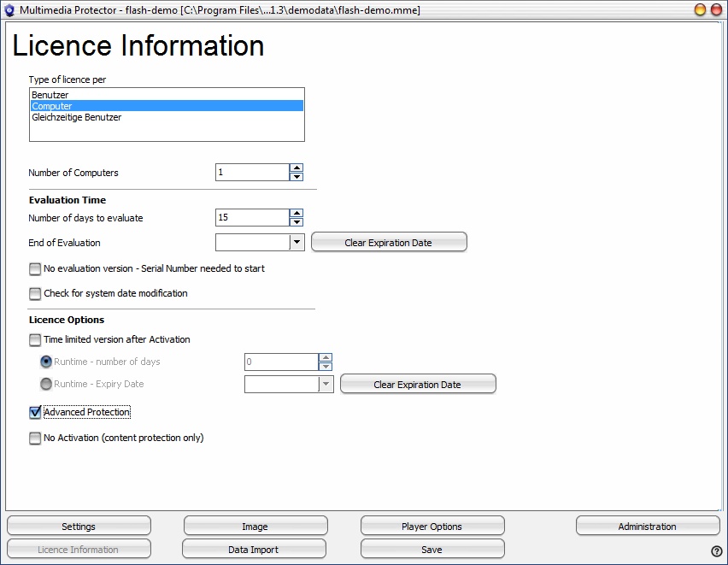Click the help question mark icon
This screenshot has height=565, width=728.
pos(716,550)
